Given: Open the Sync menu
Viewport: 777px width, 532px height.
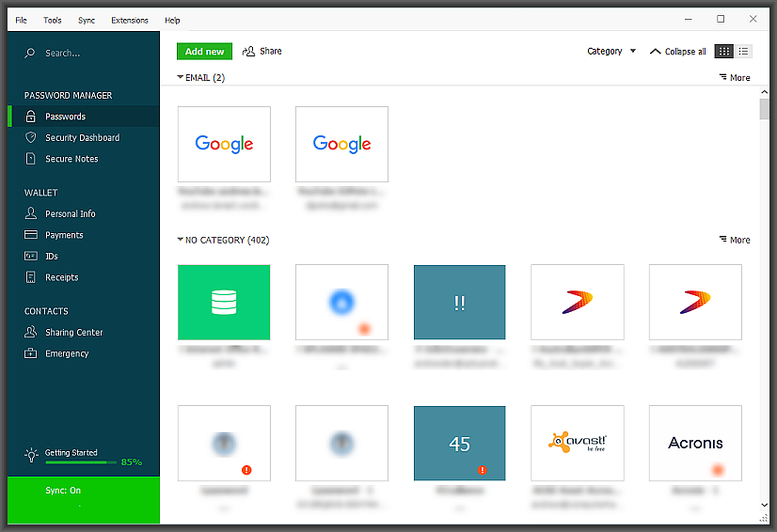Looking at the screenshot, I should coord(87,20).
